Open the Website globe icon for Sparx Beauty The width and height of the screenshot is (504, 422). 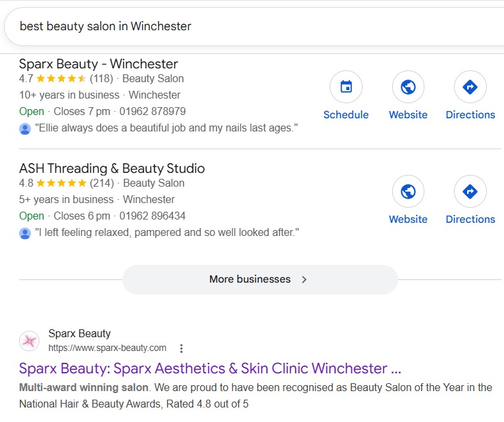coord(408,87)
